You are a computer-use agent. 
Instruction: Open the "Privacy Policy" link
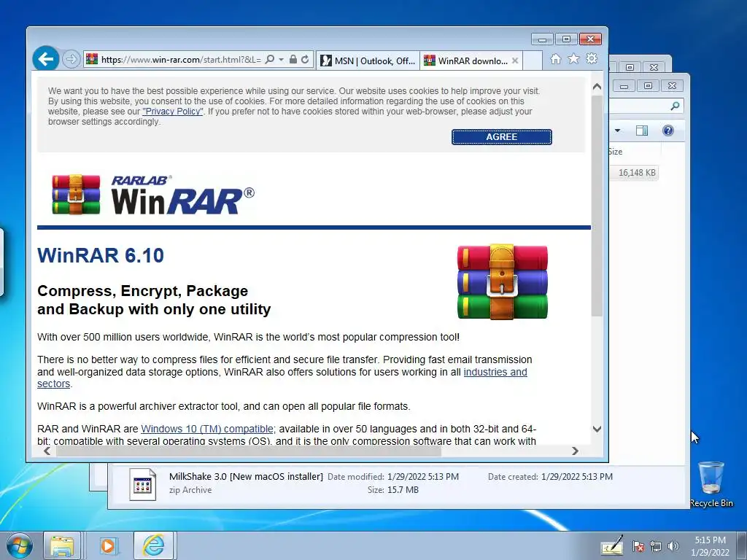[x=172, y=112]
